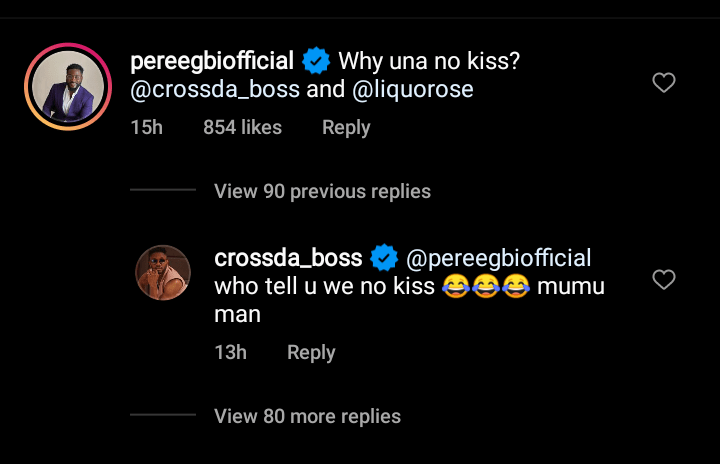Like crossda_boss's reply with the heart icon
720x464 pixels.
664,280
